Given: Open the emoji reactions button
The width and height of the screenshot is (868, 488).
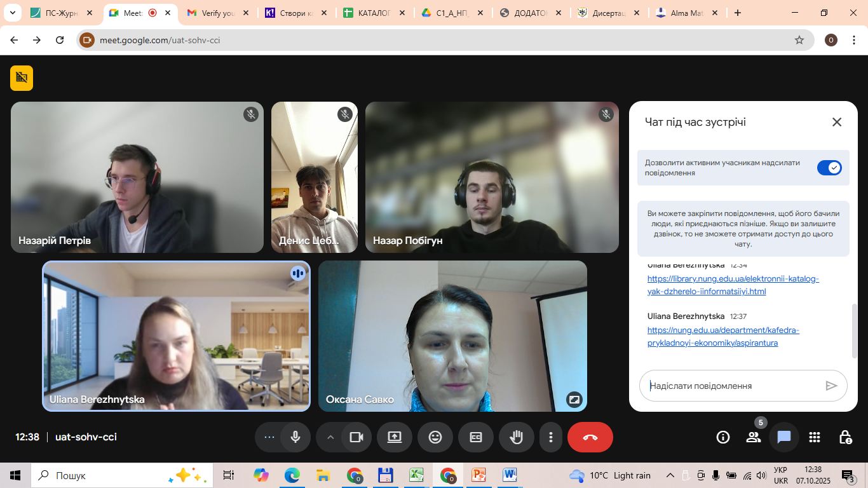Looking at the screenshot, I should click(x=435, y=437).
